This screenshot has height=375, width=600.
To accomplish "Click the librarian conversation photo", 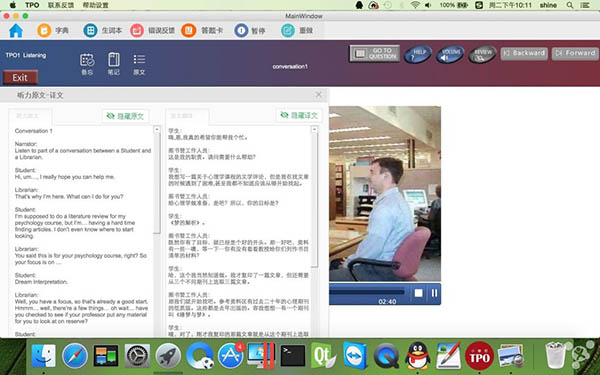I will [385, 194].
